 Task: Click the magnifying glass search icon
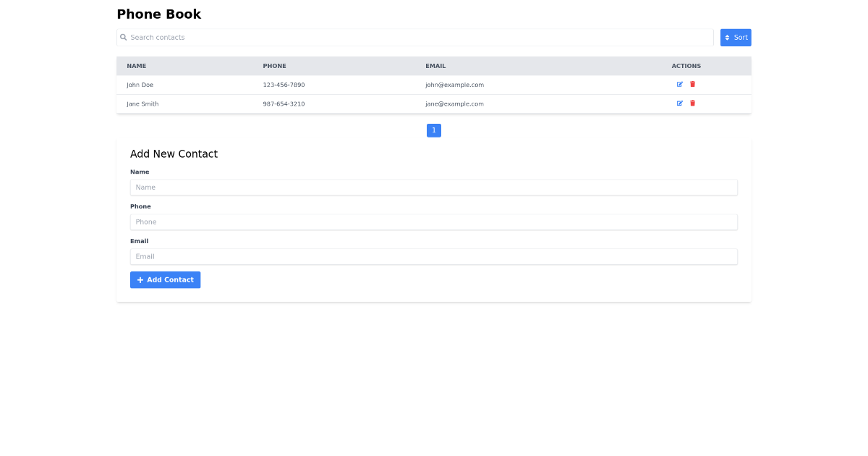pyautogui.click(x=124, y=37)
